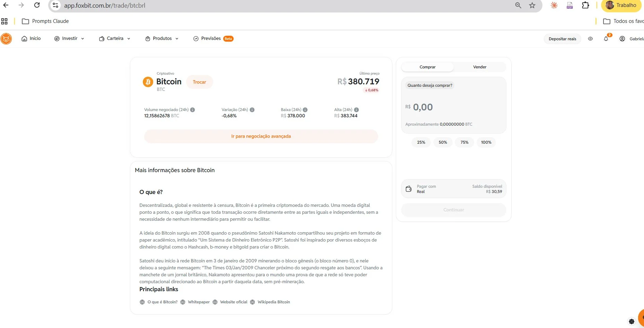Image resolution: width=644 pixels, height=328 pixels.
Task: Click the browser forward arrow
Action: coord(21,5)
